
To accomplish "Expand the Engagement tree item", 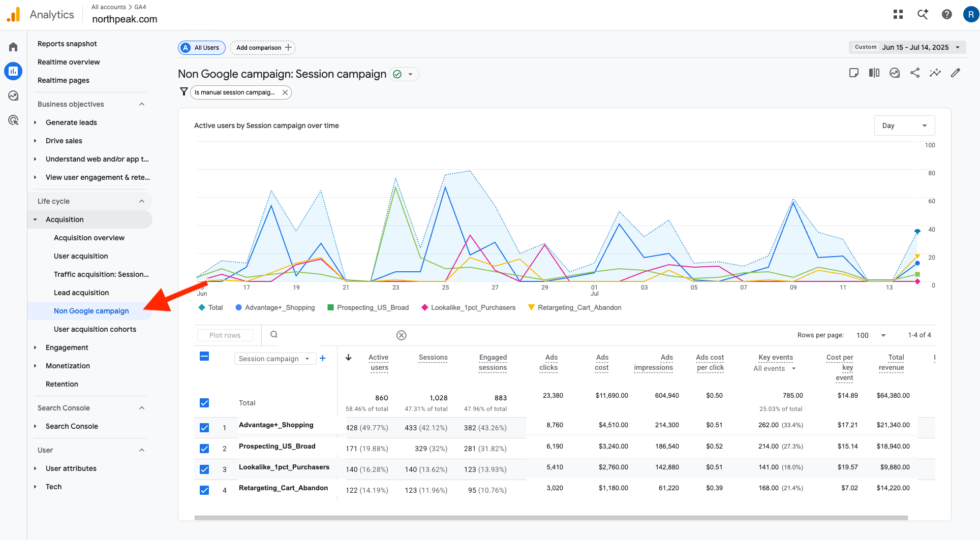I will pos(35,347).
